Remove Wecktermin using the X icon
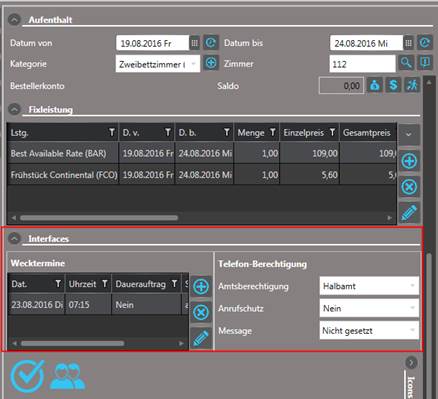This screenshot has width=438, height=399. [x=201, y=312]
